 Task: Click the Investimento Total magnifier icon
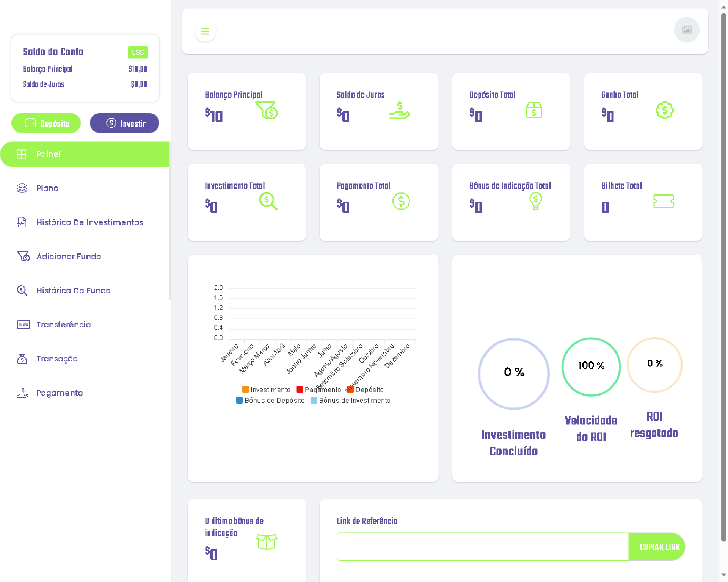(x=268, y=201)
